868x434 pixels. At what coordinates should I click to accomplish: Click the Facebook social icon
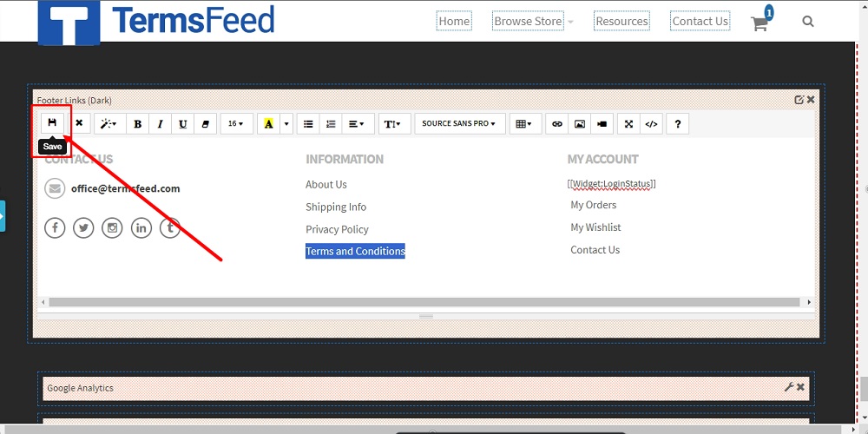point(55,227)
